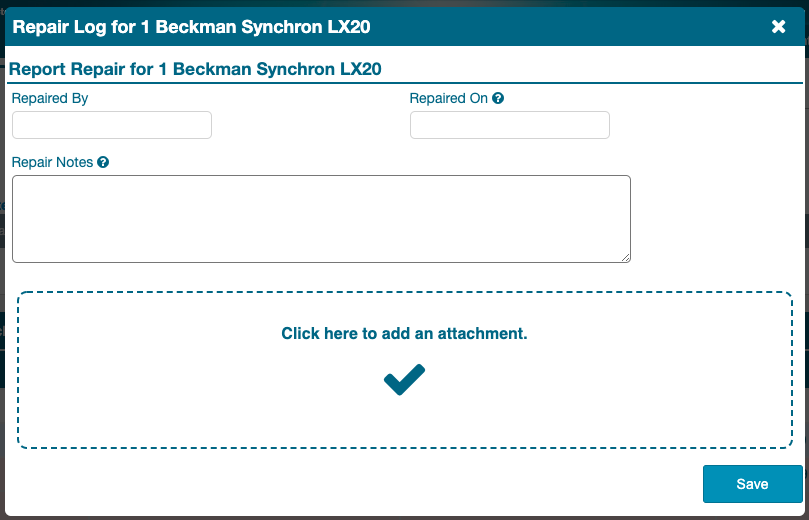The image size is (809, 520).
Task: Open the Repaired On date field
Action: tap(510, 125)
